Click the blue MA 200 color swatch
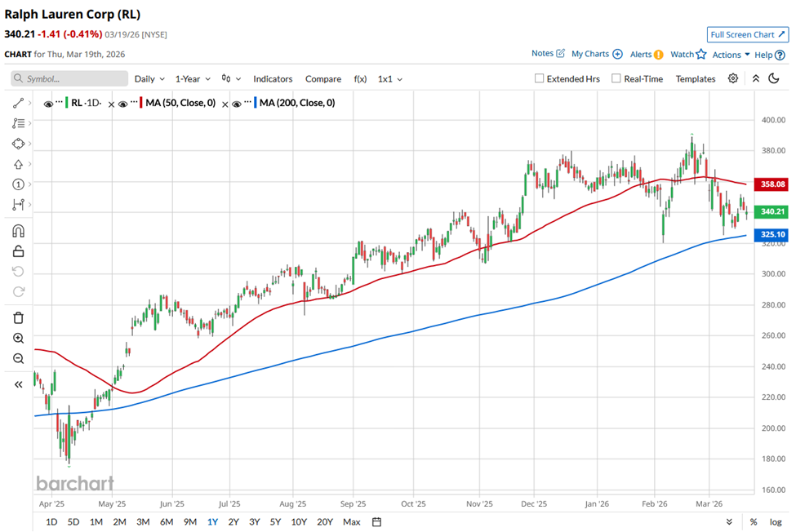 click(x=256, y=104)
